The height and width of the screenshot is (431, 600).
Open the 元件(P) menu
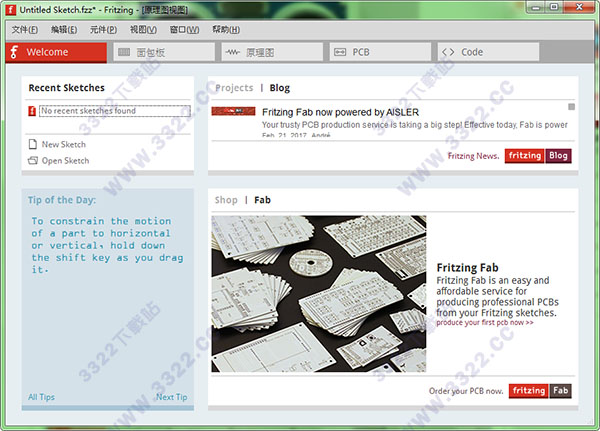point(103,29)
